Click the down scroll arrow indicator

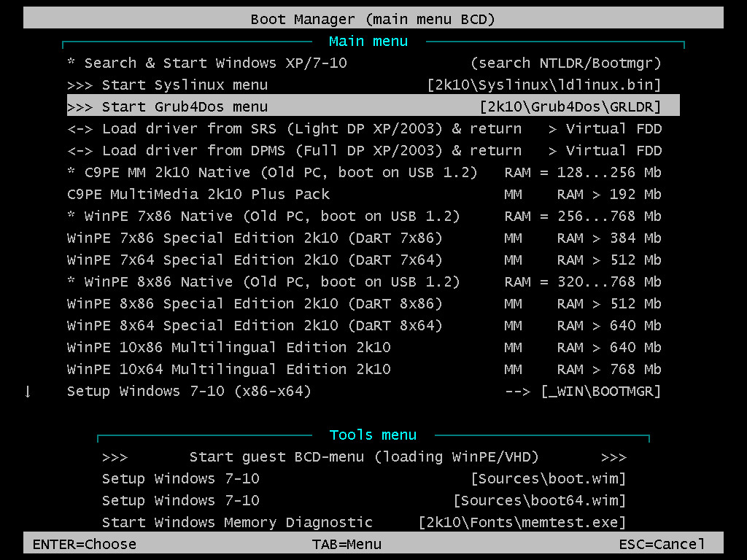coord(28,392)
